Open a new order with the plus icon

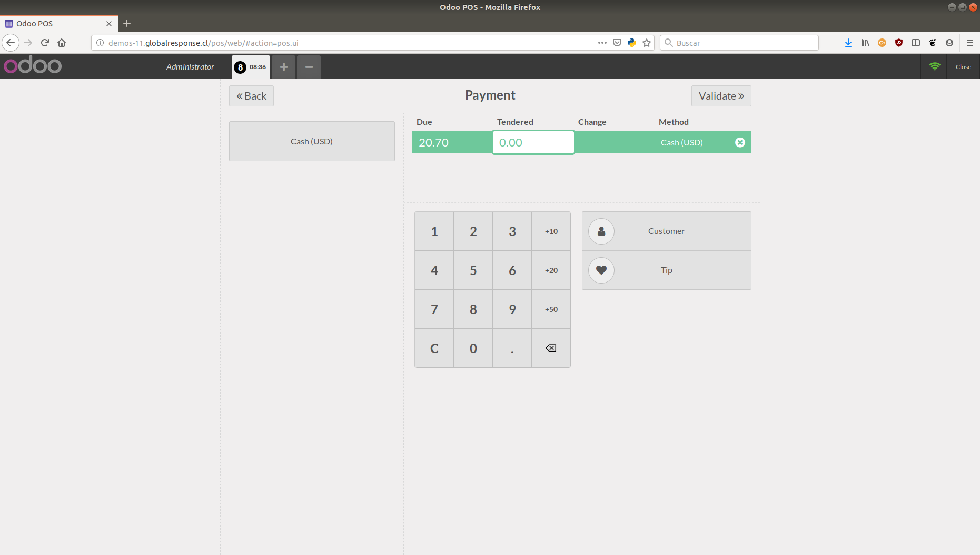[x=283, y=67]
